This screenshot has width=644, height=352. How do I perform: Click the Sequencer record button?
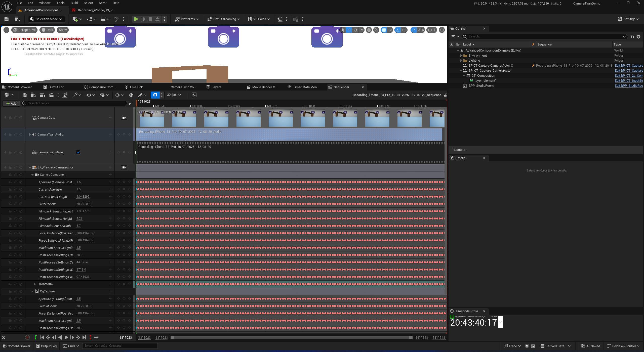pos(28,337)
